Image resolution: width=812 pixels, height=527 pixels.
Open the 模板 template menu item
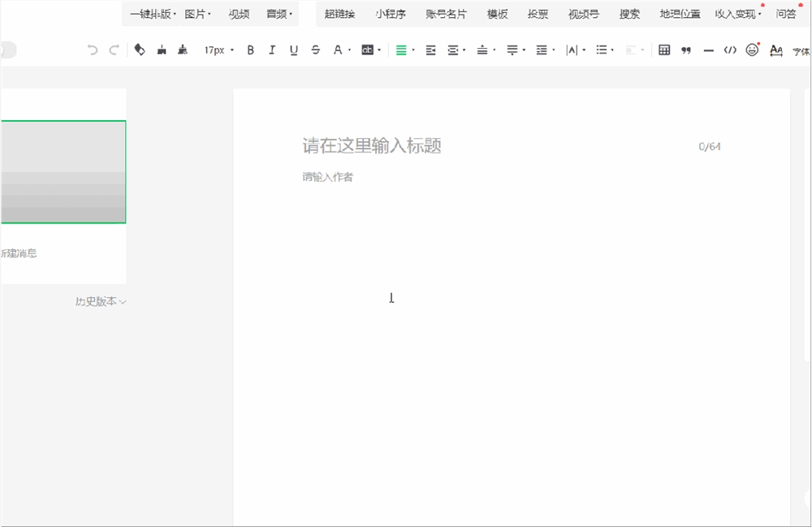(x=496, y=13)
